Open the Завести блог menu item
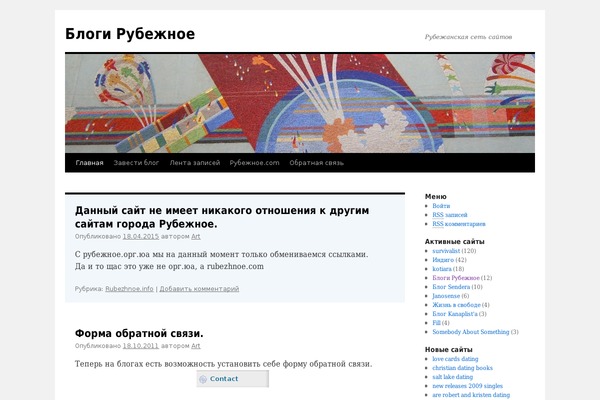The height and width of the screenshot is (400, 600). 136,163
